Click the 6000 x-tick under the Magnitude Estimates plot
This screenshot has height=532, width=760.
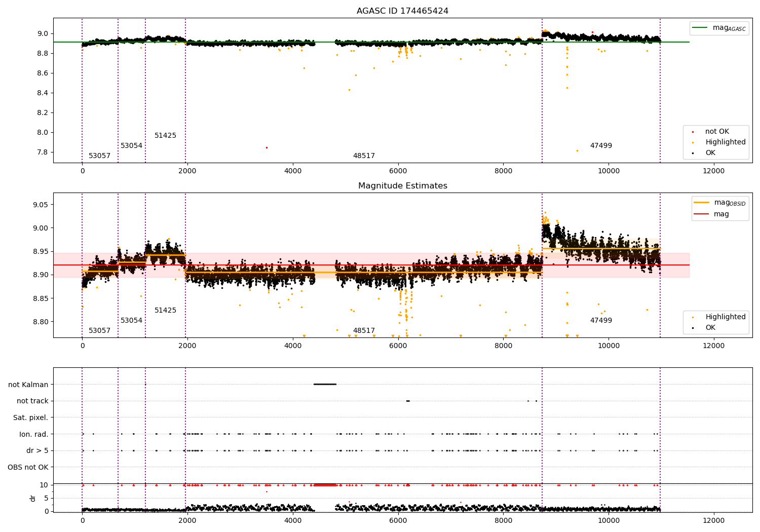[398, 346]
